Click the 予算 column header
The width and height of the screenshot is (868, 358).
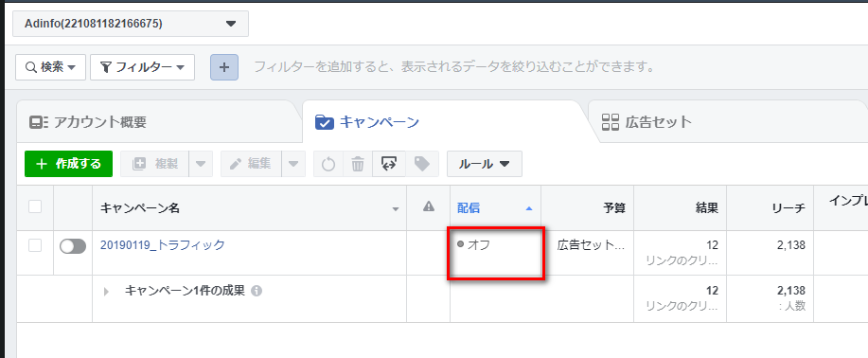(x=587, y=208)
